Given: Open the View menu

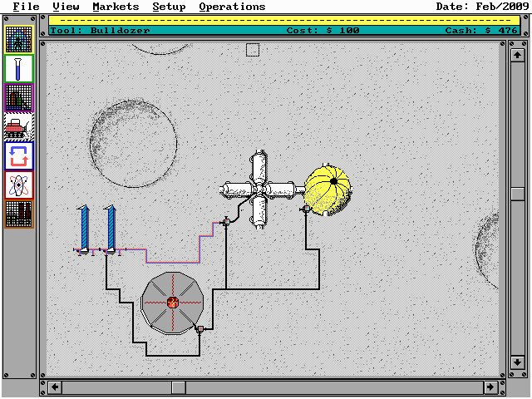Looking at the screenshot, I should (x=66, y=7).
